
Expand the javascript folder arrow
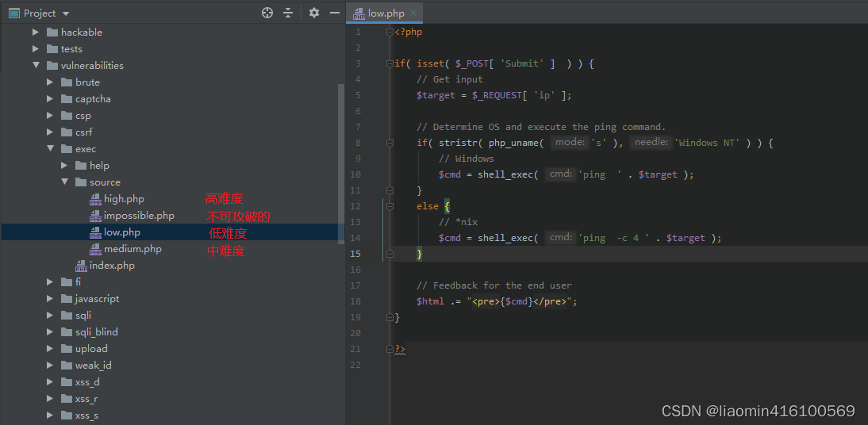pyautogui.click(x=50, y=299)
